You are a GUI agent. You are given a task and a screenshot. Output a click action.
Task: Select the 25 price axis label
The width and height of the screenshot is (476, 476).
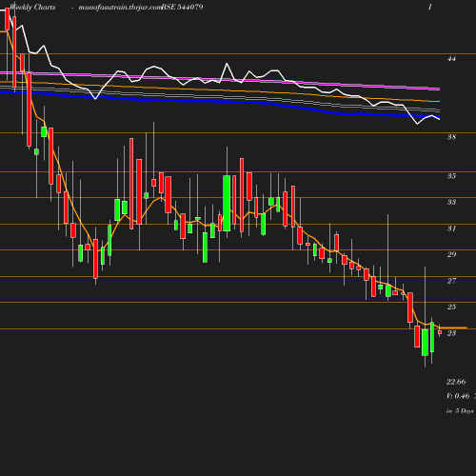click(451, 307)
